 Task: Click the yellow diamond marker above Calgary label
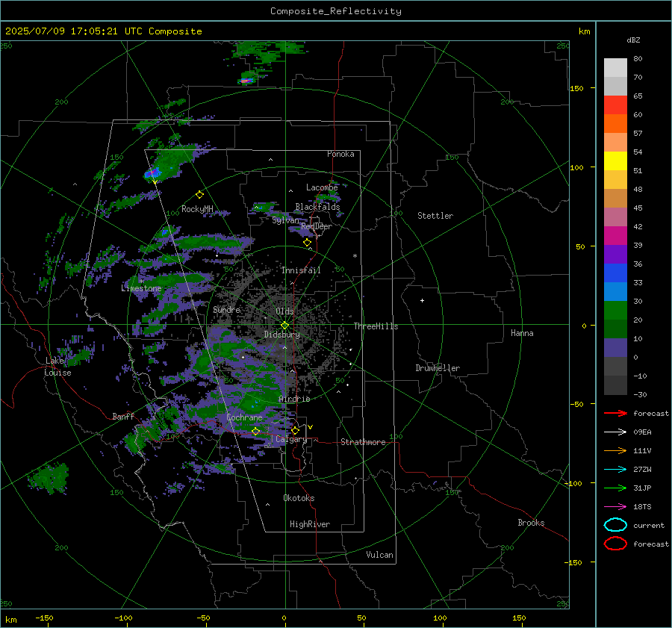(x=295, y=430)
